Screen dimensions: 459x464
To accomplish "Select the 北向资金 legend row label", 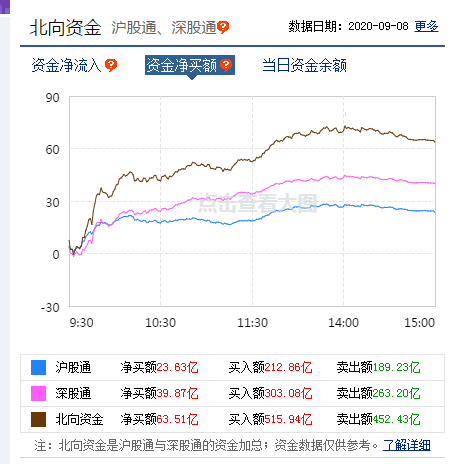I will (79, 419).
